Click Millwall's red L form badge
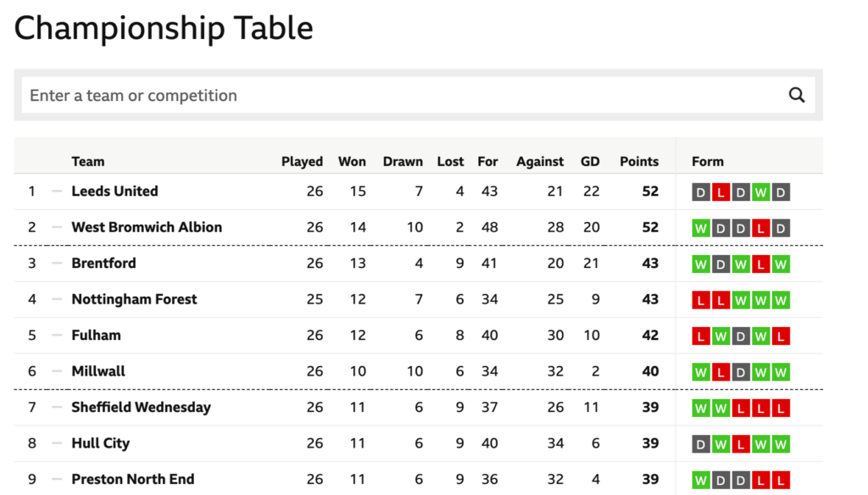Image resolution: width=868 pixels, height=495 pixels. (x=721, y=372)
